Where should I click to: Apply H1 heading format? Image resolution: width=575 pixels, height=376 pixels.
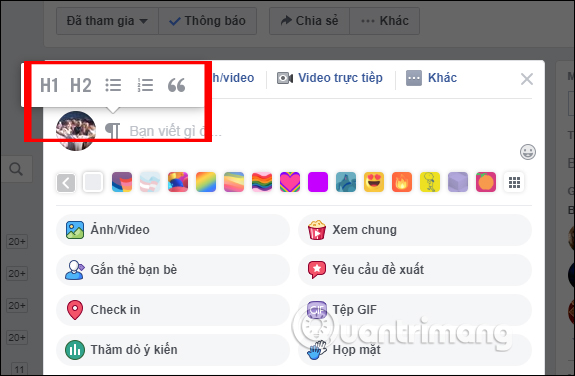[x=49, y=85]
